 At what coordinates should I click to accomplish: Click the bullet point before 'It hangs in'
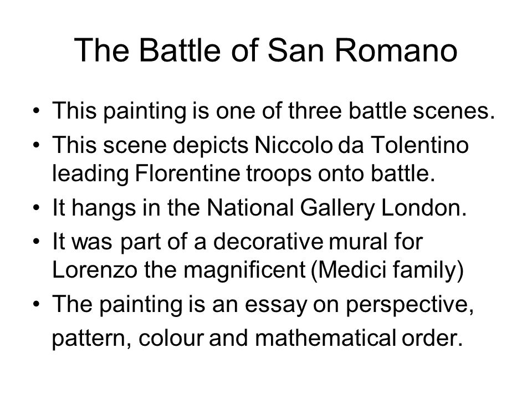pos(37,208)
